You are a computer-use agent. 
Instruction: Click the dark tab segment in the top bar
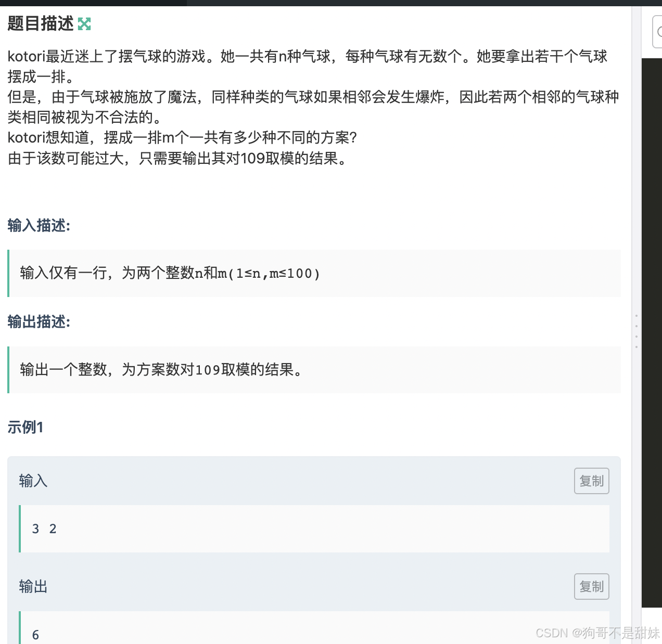(x=93, y=3)
